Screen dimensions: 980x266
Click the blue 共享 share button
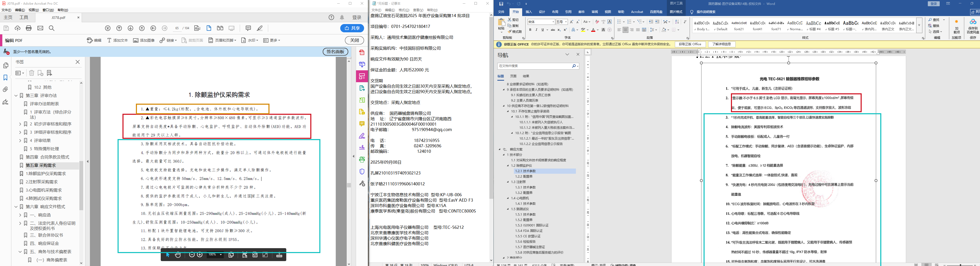[352, 28]
